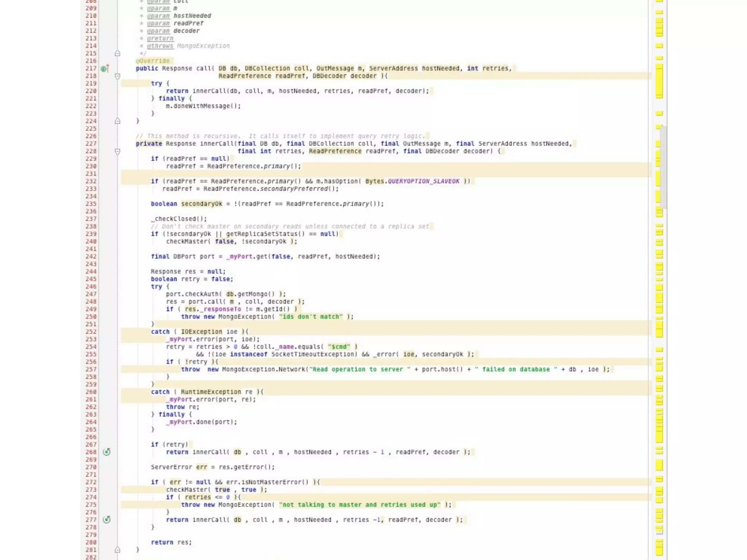Image resolution: width=747 pixels, height=560 pixels.
Task: Click SocketTimeoutException on line 255
Action: (x=313, y=354)
